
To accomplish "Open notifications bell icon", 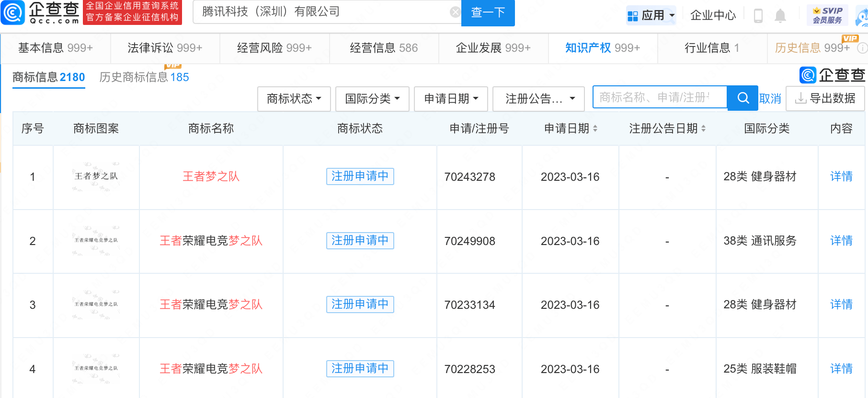I will [780, 16].
